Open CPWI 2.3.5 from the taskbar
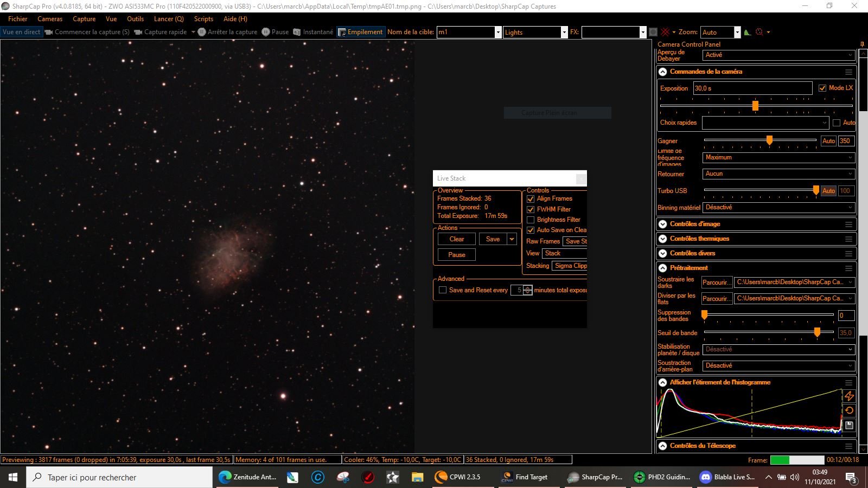Image resolution: width=868 pixels, height=488 pixels. point(457,477)
